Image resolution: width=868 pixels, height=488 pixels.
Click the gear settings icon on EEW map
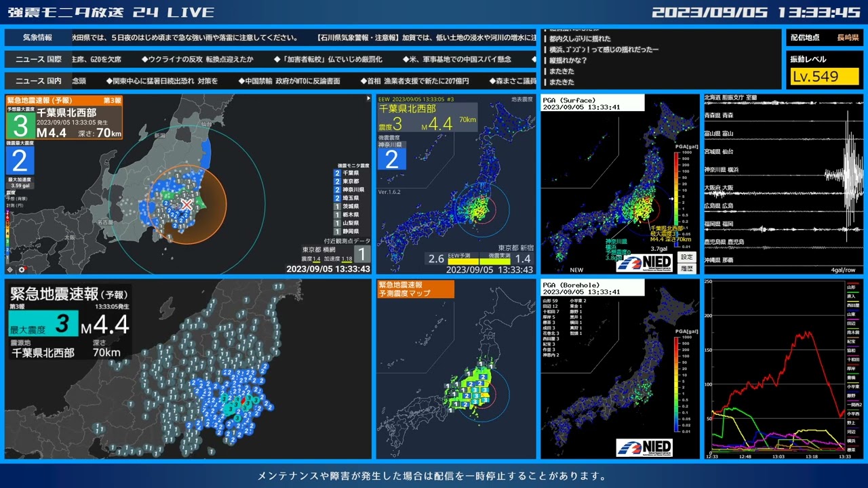(x=22, y=269)
